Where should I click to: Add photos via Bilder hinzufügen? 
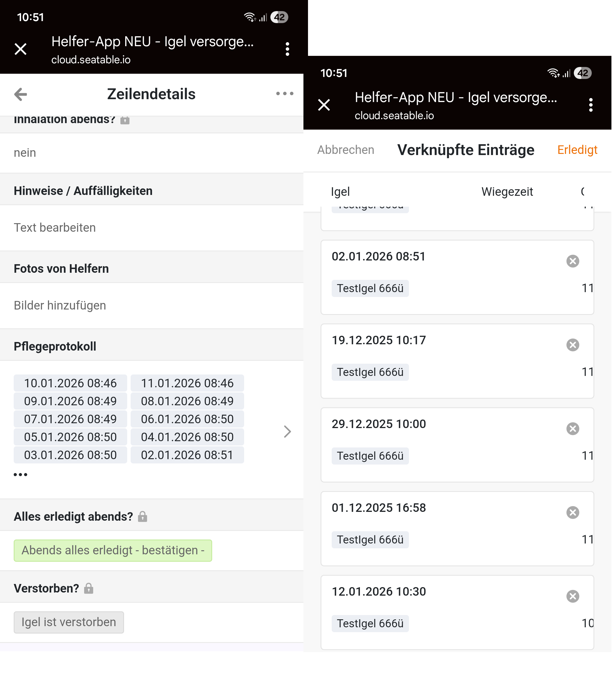tap(60, 306)
